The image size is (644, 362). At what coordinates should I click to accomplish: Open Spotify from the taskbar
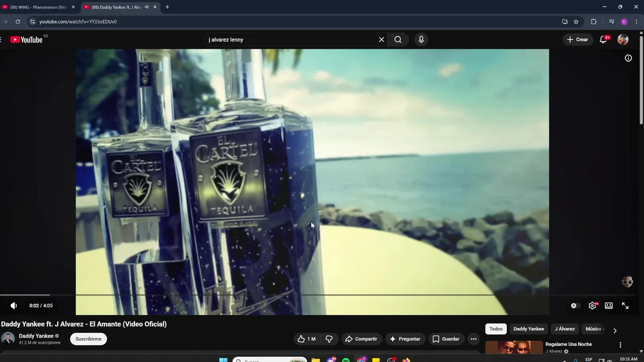point(346,360)
